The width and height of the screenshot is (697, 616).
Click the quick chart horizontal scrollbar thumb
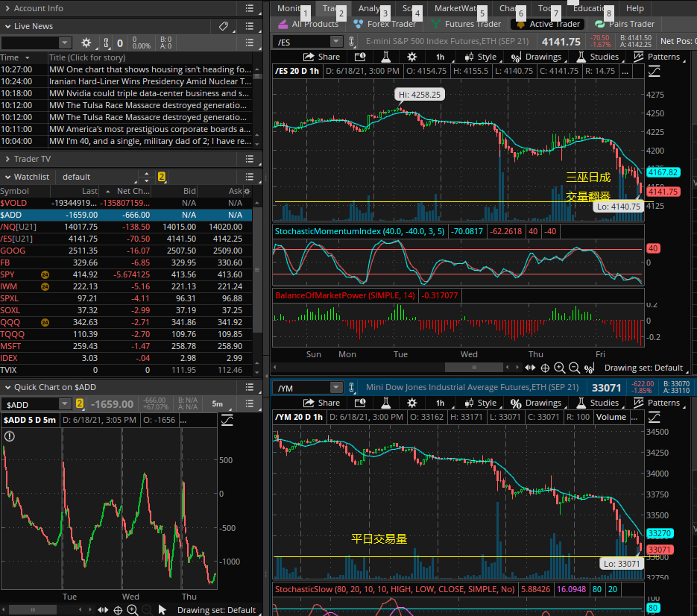click(33, 610)
